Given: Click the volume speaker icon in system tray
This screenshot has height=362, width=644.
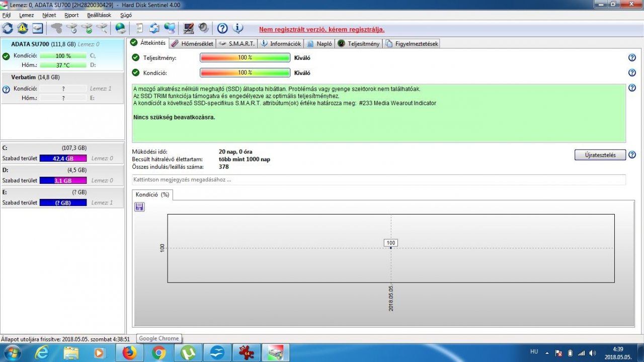Looking at the screenshot, I should 592,353.
